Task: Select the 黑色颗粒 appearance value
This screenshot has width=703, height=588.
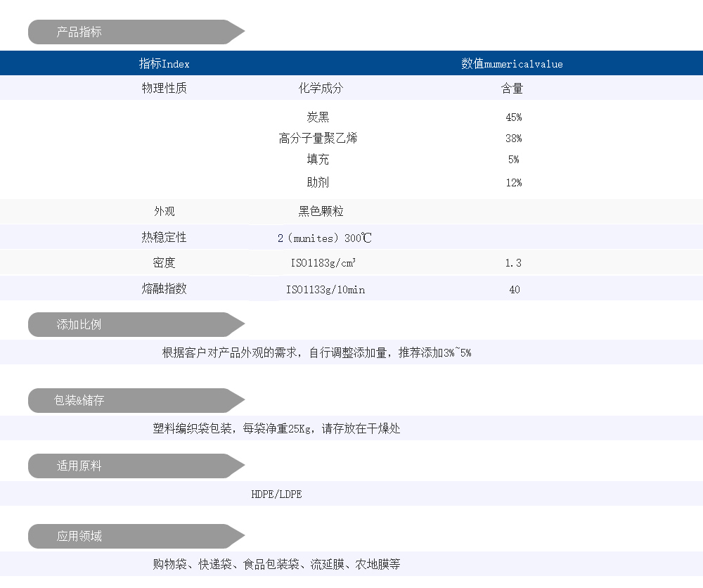Action: (321, 212)
